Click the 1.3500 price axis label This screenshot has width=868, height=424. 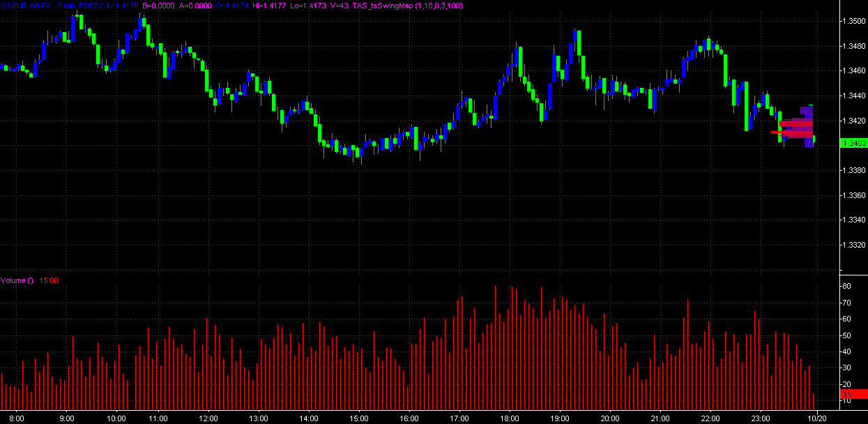point(854,22)
